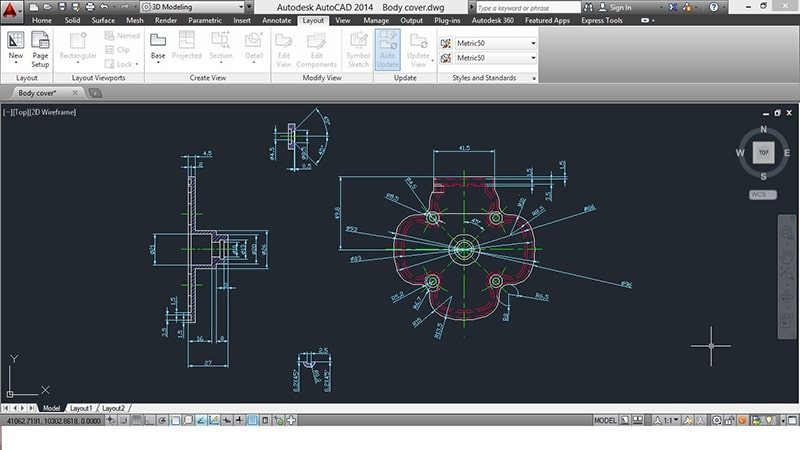Click the Sign In link
Image resolution: width=800 pixels, height=450 pixels.
(x=621, y=7)
